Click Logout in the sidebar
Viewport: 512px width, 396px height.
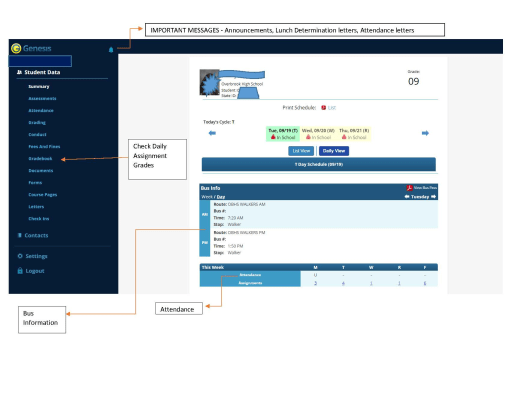(x=35, y=271)
